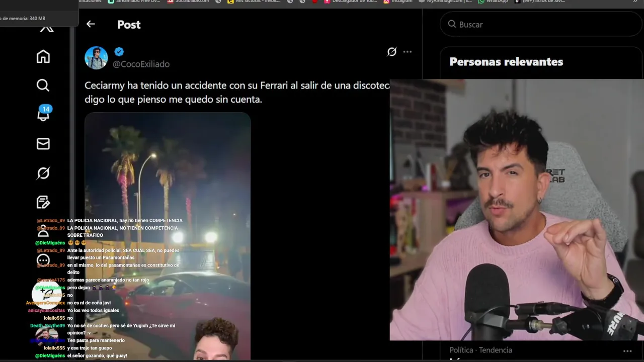Image resolution: width=644 pixels, height=362 pixels.
Task: Click the X logo atop the sidebar
Action: (47, 28)
